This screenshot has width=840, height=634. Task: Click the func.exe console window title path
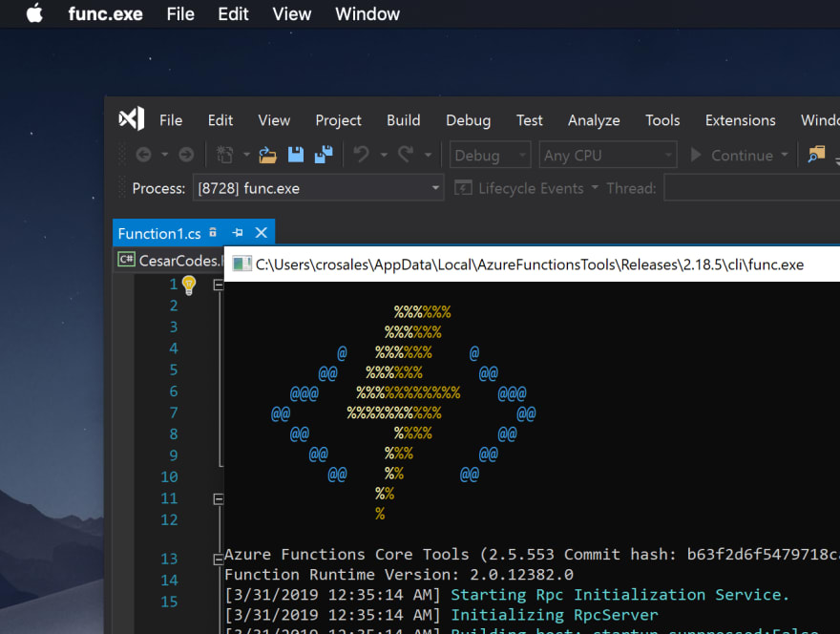pyautogui.click(x=529, y=264)
